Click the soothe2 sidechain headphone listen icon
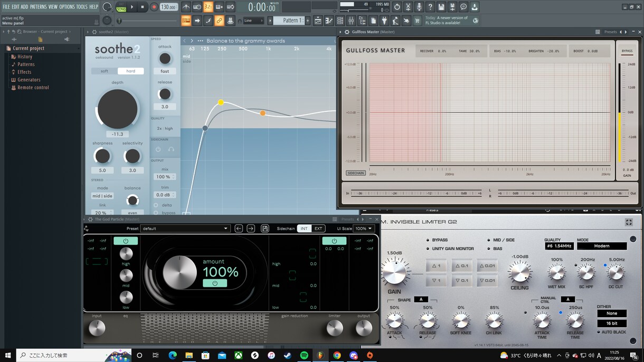This screenshot has width=644, height=362. tap(171, 149)
